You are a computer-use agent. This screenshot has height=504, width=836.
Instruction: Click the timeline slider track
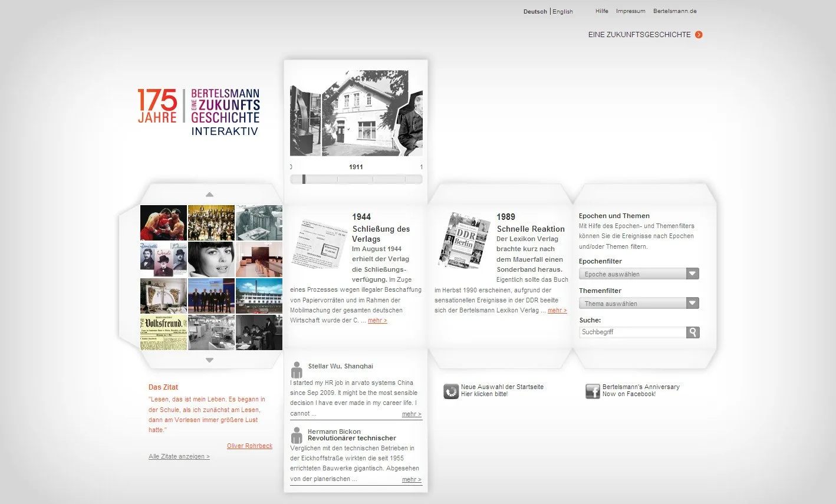pos(356,179)
